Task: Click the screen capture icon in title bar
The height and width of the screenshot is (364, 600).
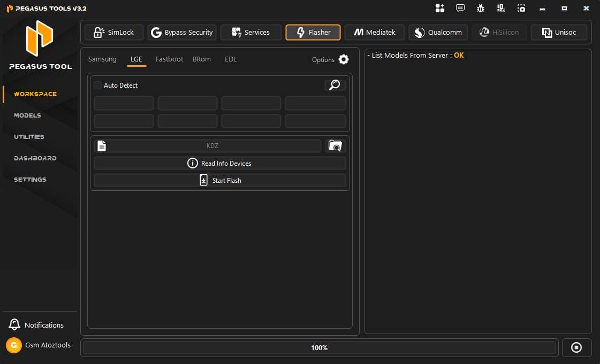Action: 521,8
